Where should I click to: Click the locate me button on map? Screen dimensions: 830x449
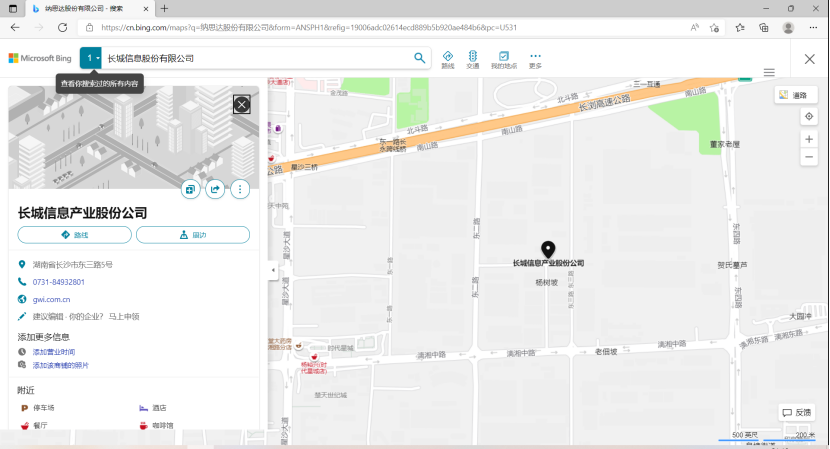point(809,117)
